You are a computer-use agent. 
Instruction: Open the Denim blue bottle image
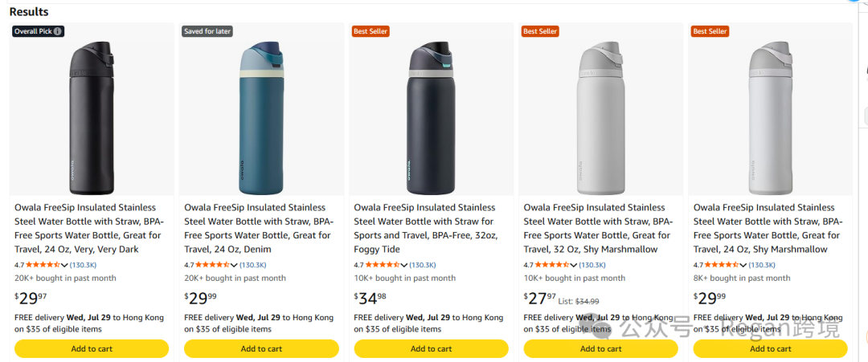point(261,118)
